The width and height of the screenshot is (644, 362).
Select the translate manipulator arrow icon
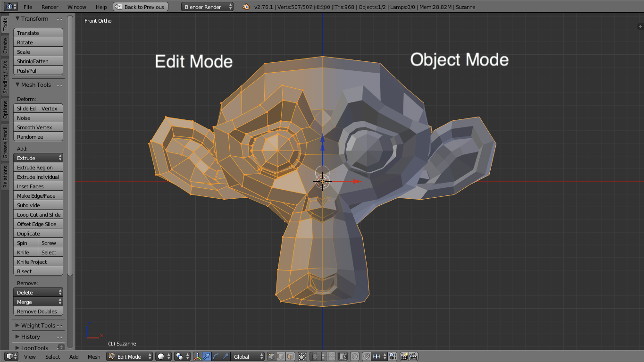point(207,356)
